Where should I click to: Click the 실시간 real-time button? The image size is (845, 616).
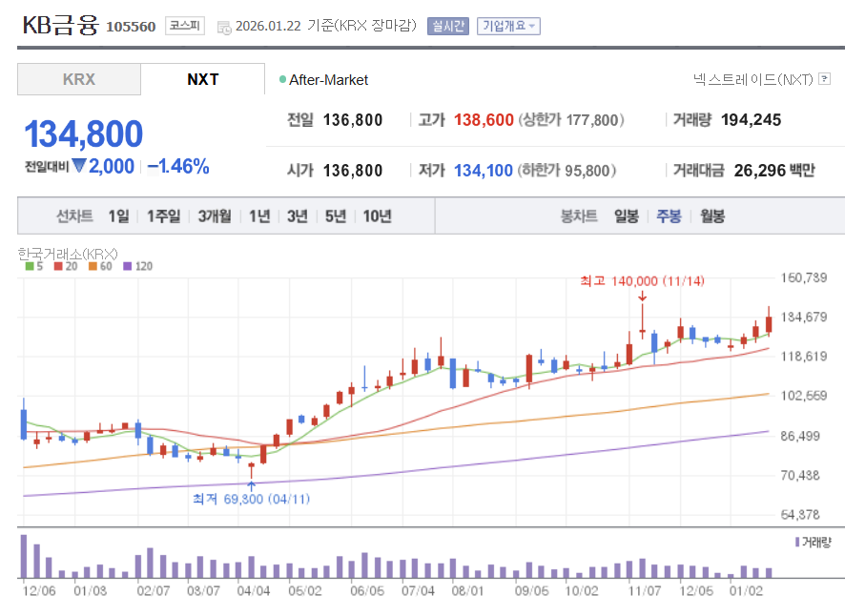448,26
